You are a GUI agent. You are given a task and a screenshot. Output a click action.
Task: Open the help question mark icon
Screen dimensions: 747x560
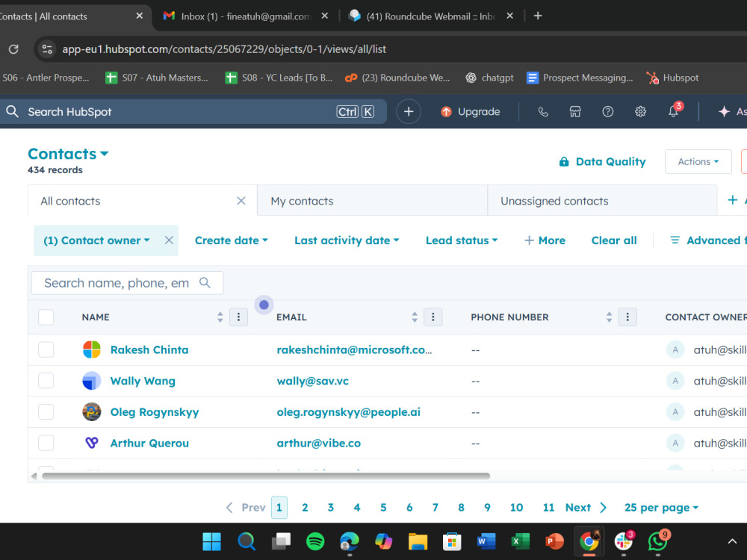click(x=607, y=111)
